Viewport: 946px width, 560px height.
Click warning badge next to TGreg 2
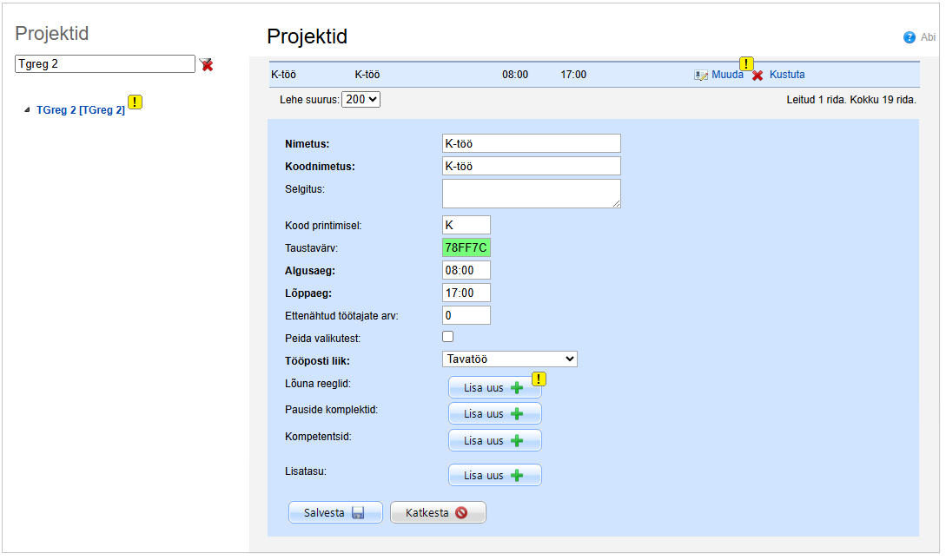(135, 102)
